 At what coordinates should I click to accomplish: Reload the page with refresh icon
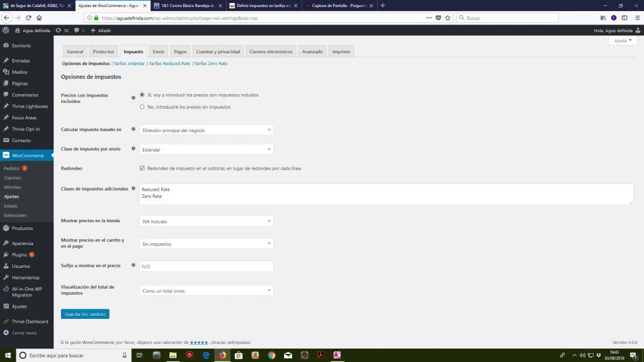(x=28, y=18)
